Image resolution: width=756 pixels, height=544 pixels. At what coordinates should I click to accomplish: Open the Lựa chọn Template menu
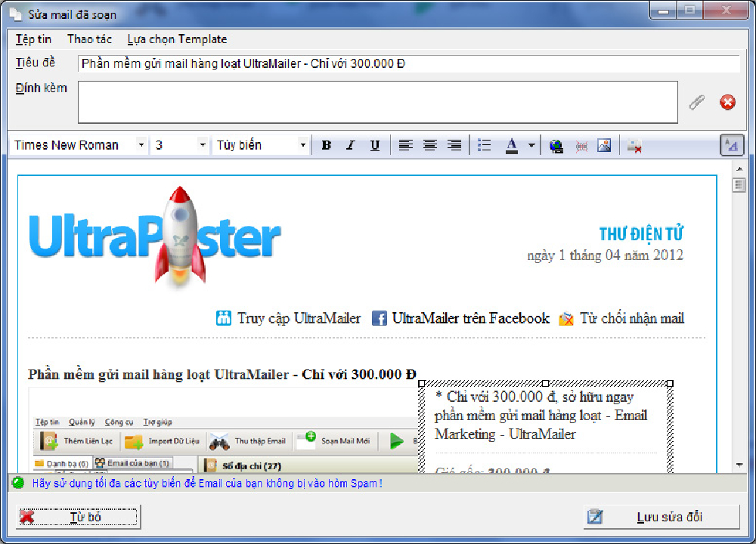pyautogui.click(x=177, y=39)
